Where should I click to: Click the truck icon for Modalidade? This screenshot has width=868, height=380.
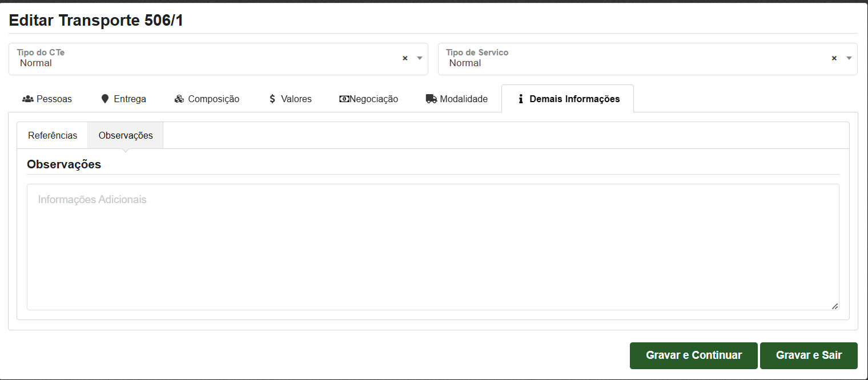[431, 99]
